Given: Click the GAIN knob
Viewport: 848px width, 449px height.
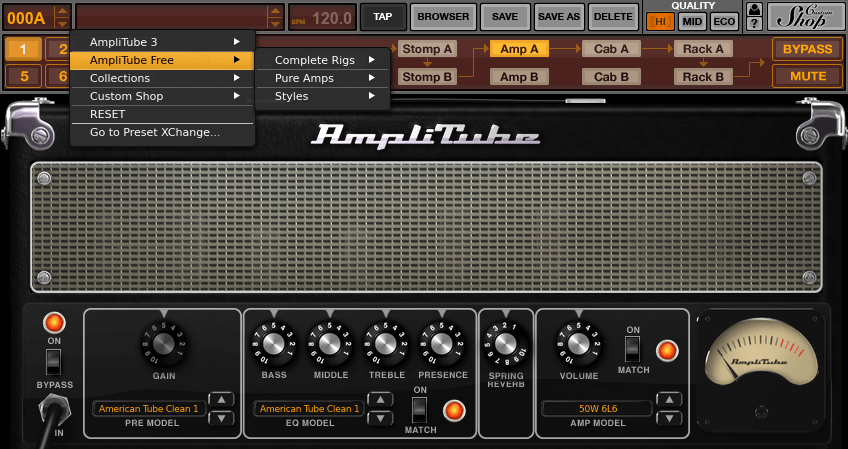Looking at the screenshot, I should point(164,344).
